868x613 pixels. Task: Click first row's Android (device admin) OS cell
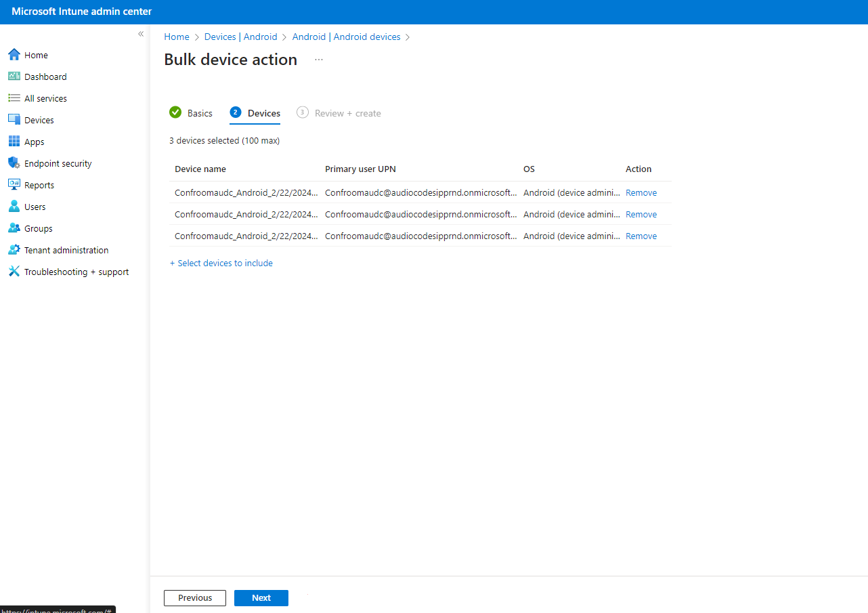tap(571, 192)
